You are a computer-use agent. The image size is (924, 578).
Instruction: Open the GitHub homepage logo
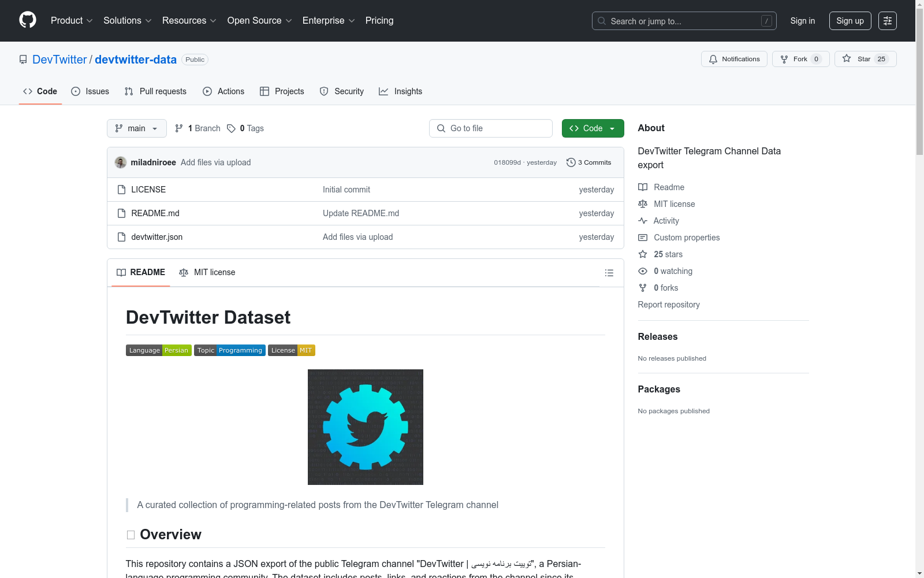pos(28,20)
